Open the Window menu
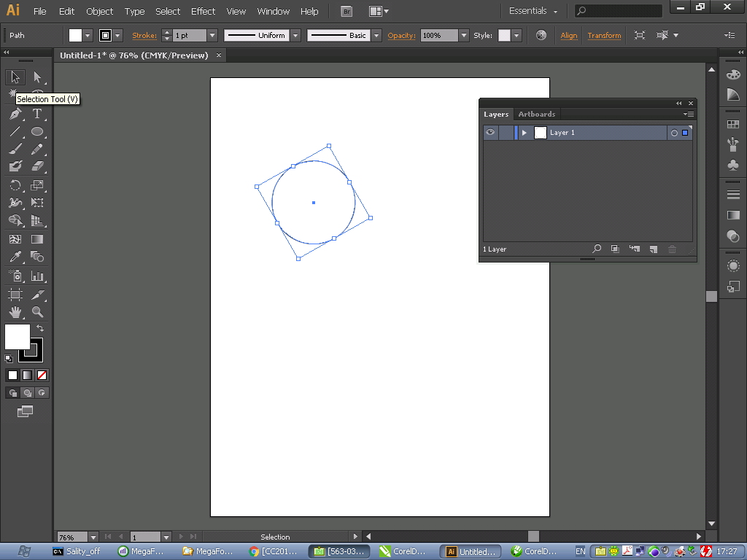Viewport: 747px width, 560px height. pyautogui.click(x=273, y=12)
